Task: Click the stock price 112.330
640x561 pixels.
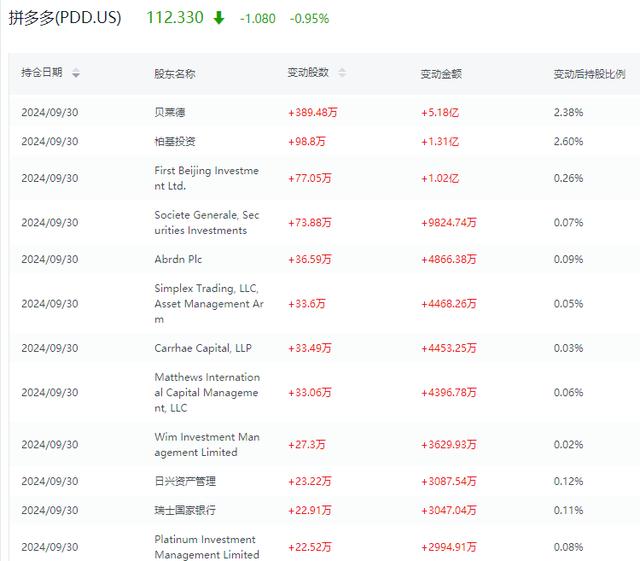Action: pyautogui.click(x=175, y=18)
